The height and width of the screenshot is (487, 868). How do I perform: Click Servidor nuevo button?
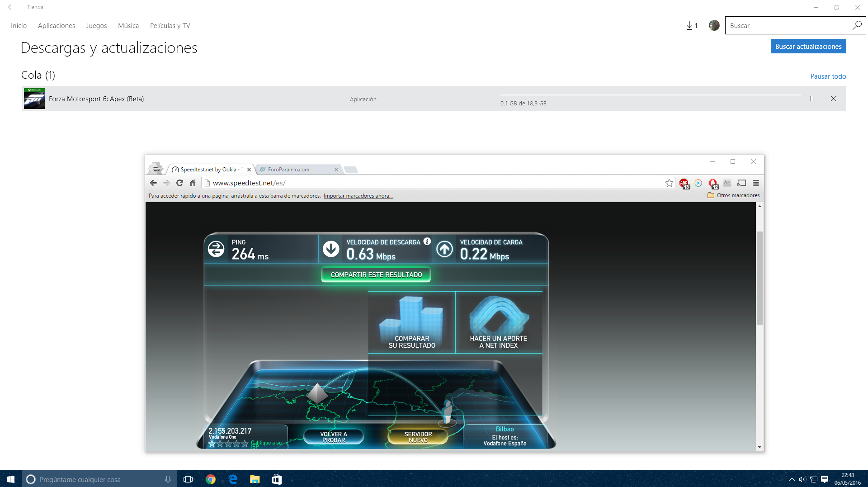point(418,437)
